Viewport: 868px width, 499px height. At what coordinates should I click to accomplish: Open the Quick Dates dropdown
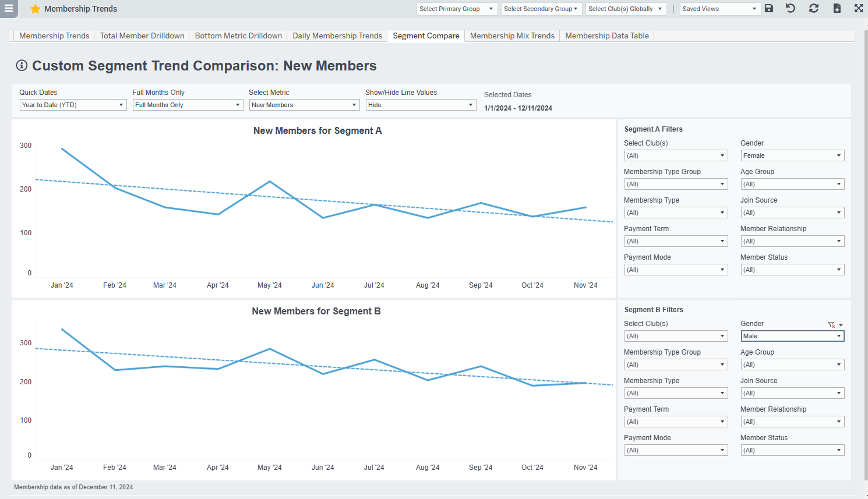pyautogui.click(x=73, y=105)
